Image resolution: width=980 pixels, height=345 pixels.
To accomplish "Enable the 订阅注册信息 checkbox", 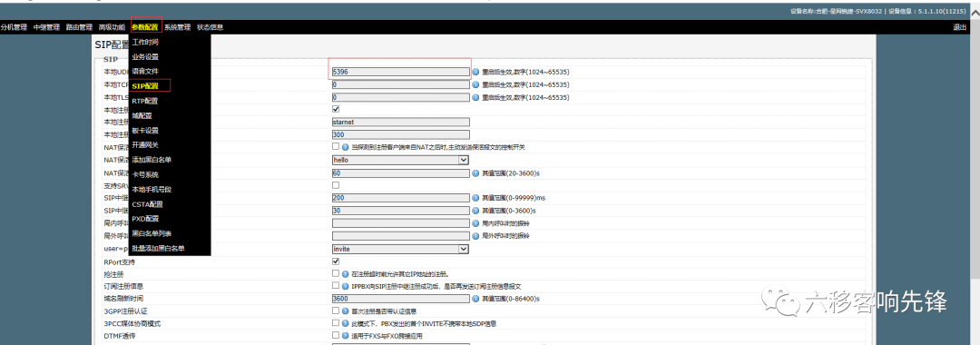I will (x=336, y=286).
